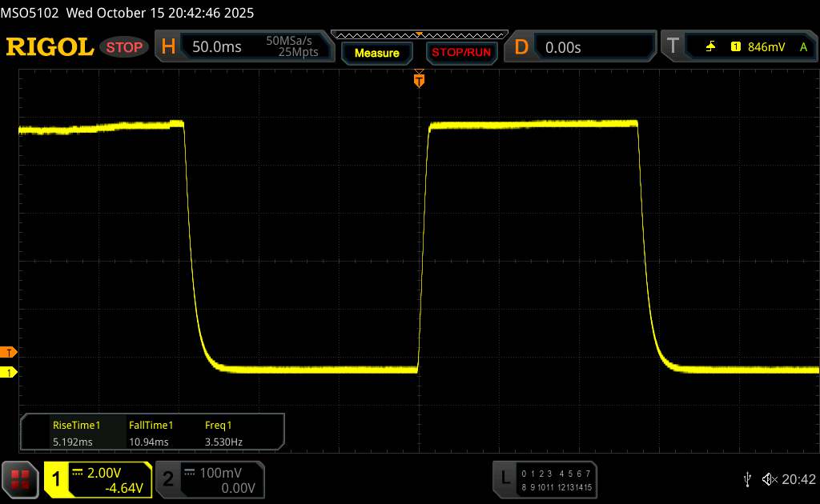
Task: Click the USB connection status icon
Action: pyautogui.click(x=747, y=479)
